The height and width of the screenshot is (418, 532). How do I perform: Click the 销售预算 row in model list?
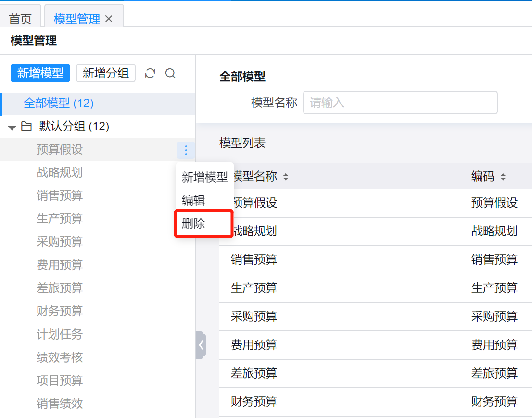[254, 260]
